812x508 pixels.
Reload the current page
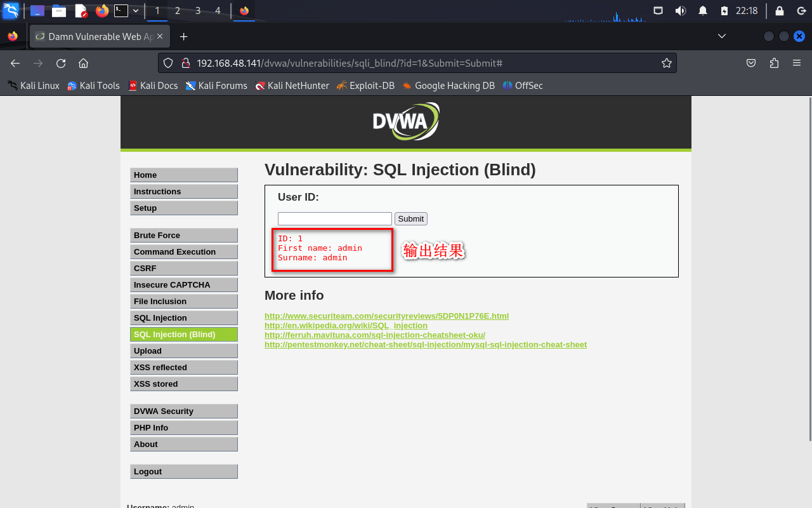pos(61,63)
